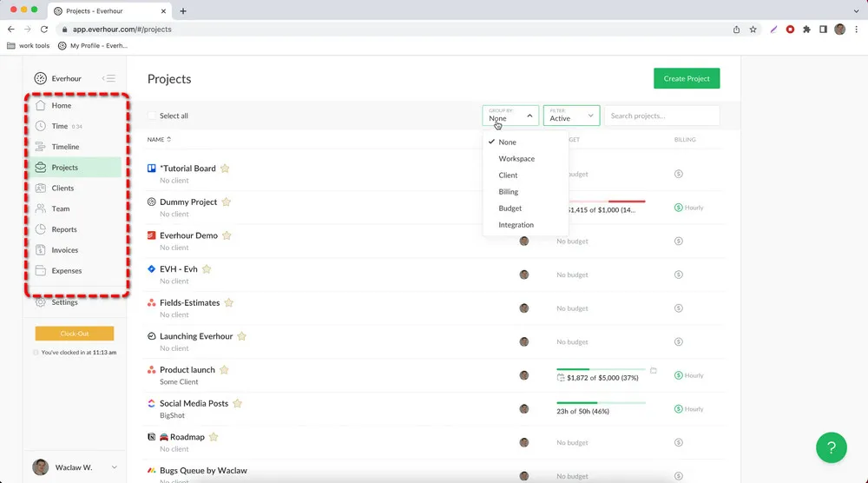Star the Dummy Project
868x483 pixels.
click(226, 202)
